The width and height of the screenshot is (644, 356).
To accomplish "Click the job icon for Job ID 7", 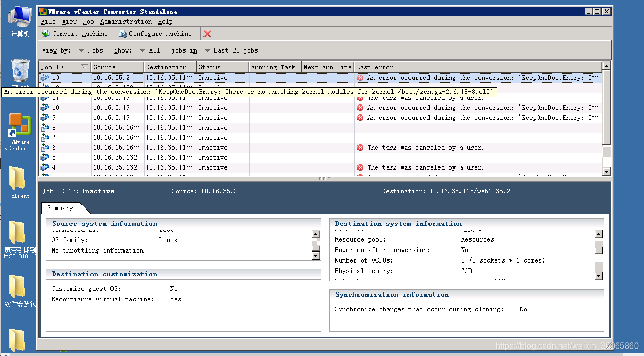I will [45, 138].
